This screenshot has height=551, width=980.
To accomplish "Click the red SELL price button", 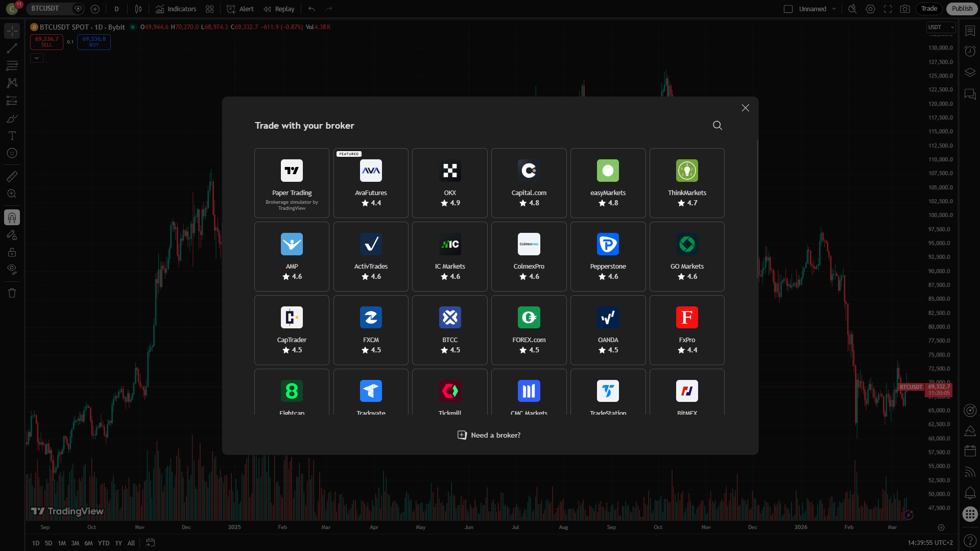I will point(46,41).
